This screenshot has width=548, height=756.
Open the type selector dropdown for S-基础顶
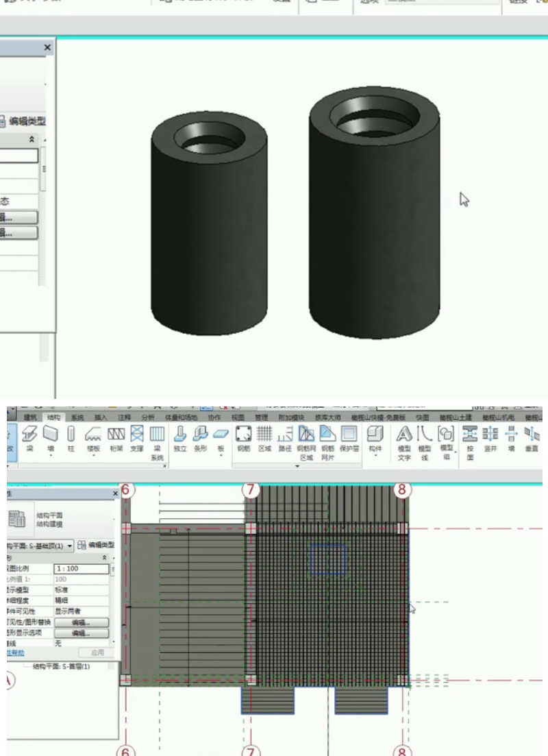69,546
